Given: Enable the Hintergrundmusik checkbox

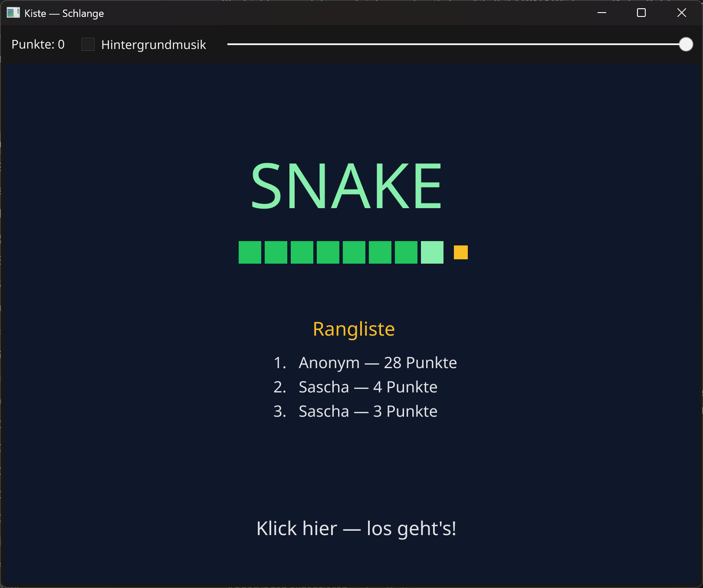Looking at the screenshot, I should [88, 44].
